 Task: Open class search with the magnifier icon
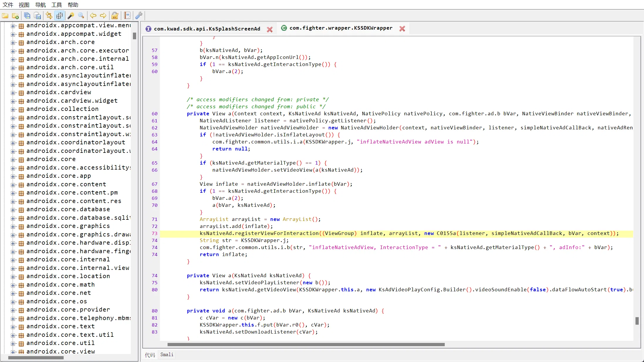pos(81,16)
